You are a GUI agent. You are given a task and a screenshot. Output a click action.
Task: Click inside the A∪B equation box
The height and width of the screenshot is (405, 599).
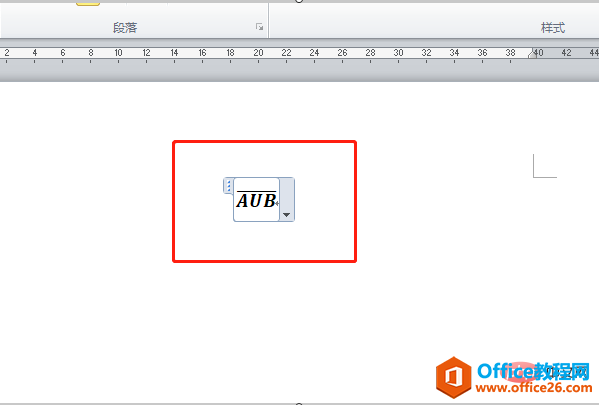pyautogui.click(x=256, y=199)
